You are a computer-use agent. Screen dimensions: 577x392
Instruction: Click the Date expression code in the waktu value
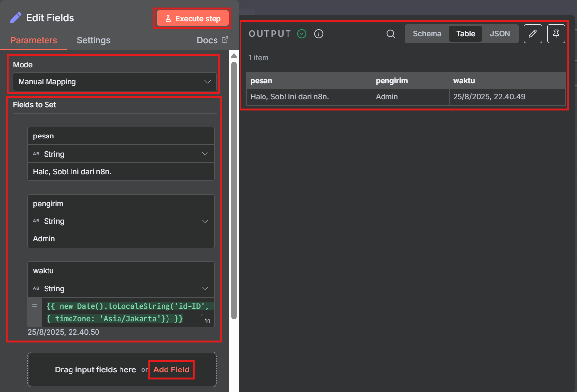127,312
